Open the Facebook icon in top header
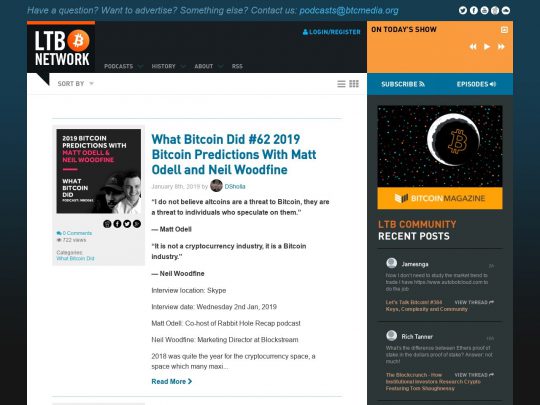Viewport: 540px width, 405px height. click(x=474, y=10)
